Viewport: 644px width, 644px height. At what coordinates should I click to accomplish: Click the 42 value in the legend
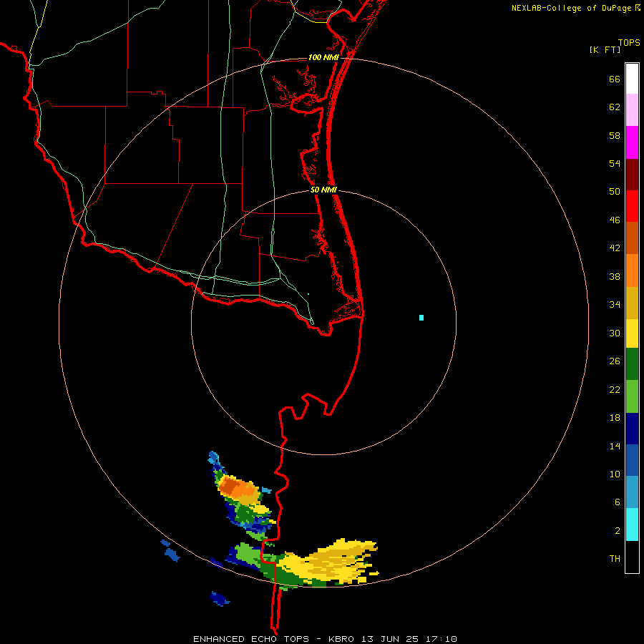point(615,248)
